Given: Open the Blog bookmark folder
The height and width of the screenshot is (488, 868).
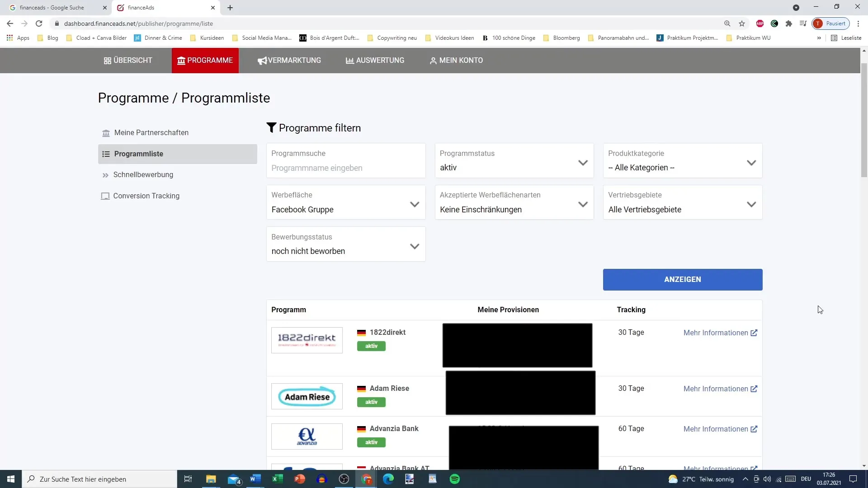Looking at the screenshot, I should coord(48,38).
